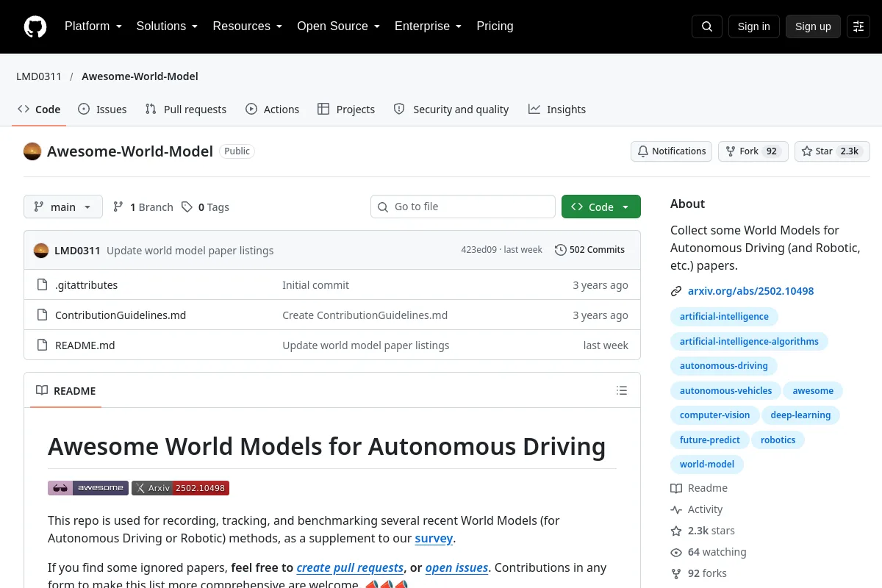Click the autonomous-driving topic tag
Viewport: 882px width, 588px height.
[x=723, y=366]
